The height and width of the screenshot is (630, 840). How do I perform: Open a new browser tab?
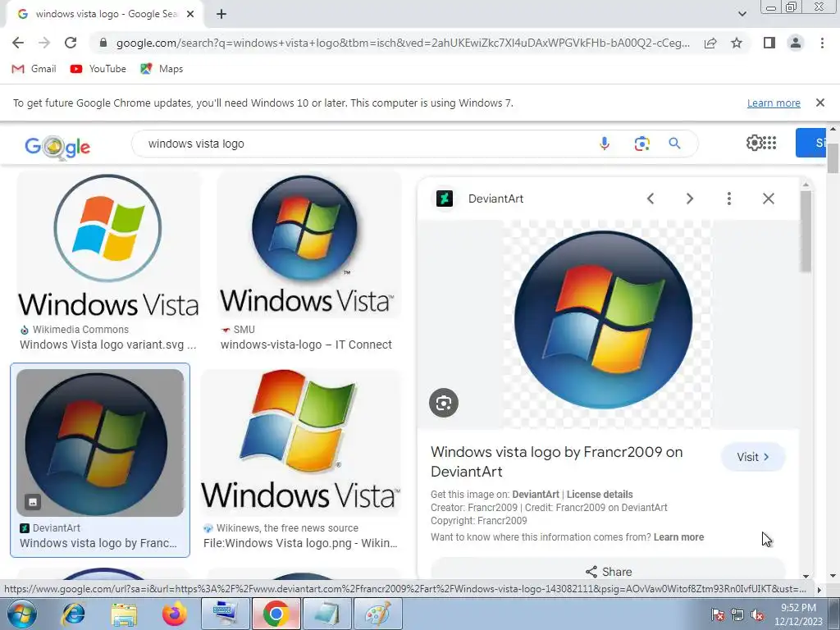(x=221, y=14)
